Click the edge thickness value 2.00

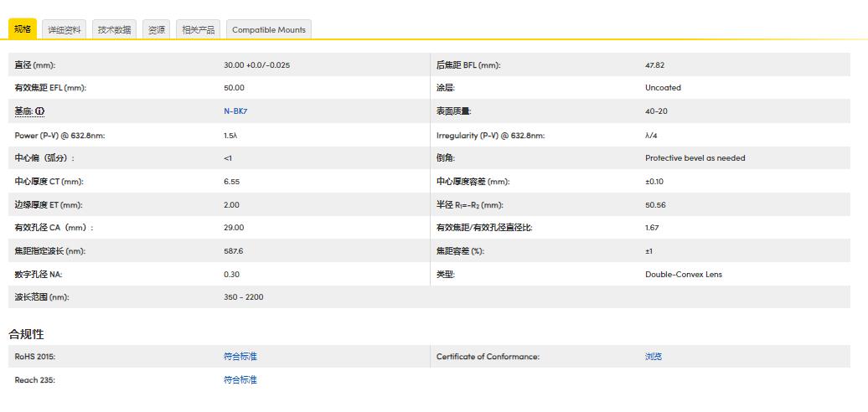coord(232,204)
